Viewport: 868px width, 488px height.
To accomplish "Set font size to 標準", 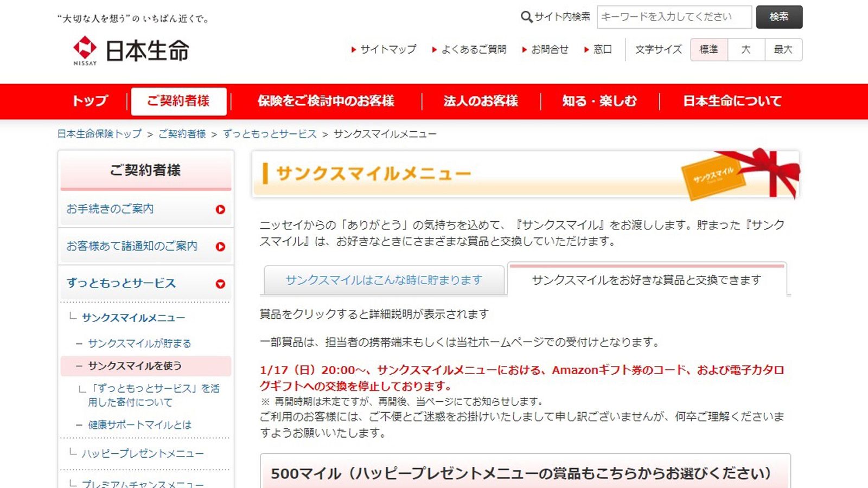I will [709, 49].
